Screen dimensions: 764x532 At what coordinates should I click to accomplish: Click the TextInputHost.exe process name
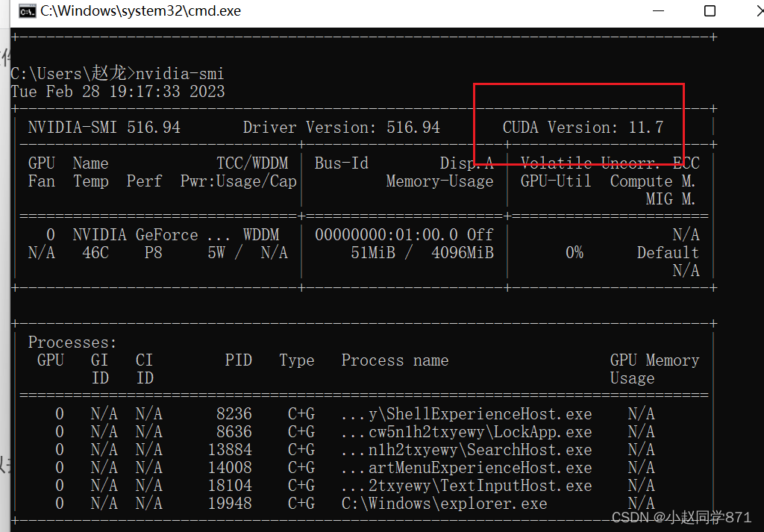[467, 486]
